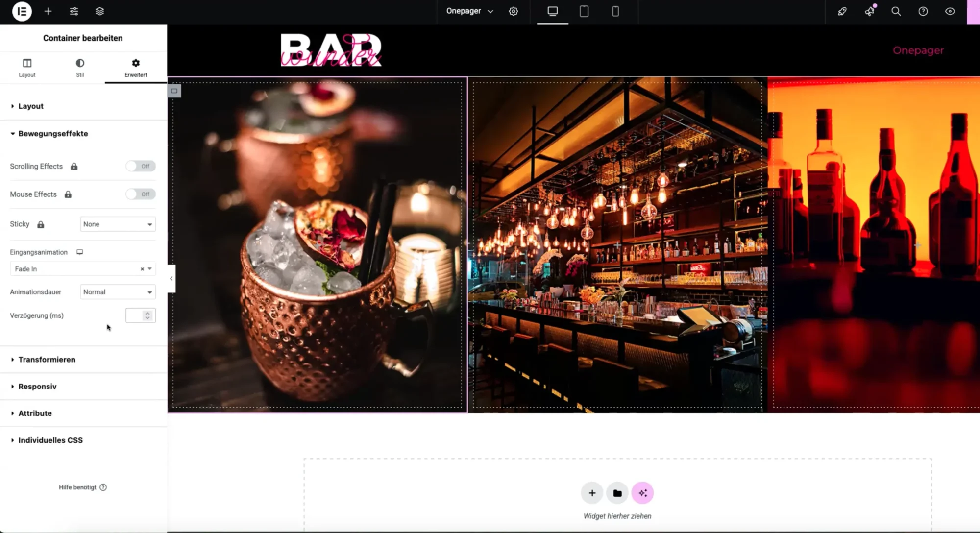Open the Animationsdauer Normal dropdown
This screenshot has height=533, width=980.
tap(118, 292)
